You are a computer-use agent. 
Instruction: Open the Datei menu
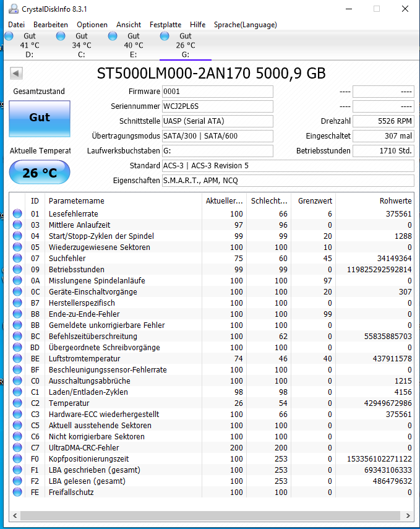click(x=16, y=25)
